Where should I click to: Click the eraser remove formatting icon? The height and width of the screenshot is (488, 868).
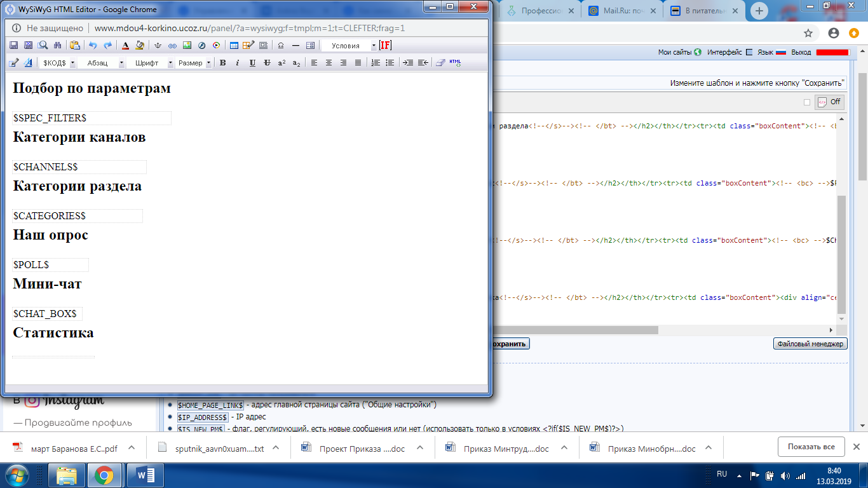[440, 63]
